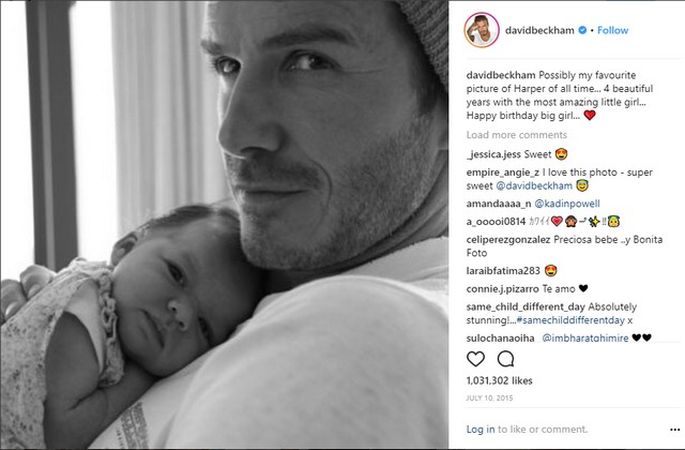
Task: Open the July 10, 2015 post date
Action: point(489,398)
